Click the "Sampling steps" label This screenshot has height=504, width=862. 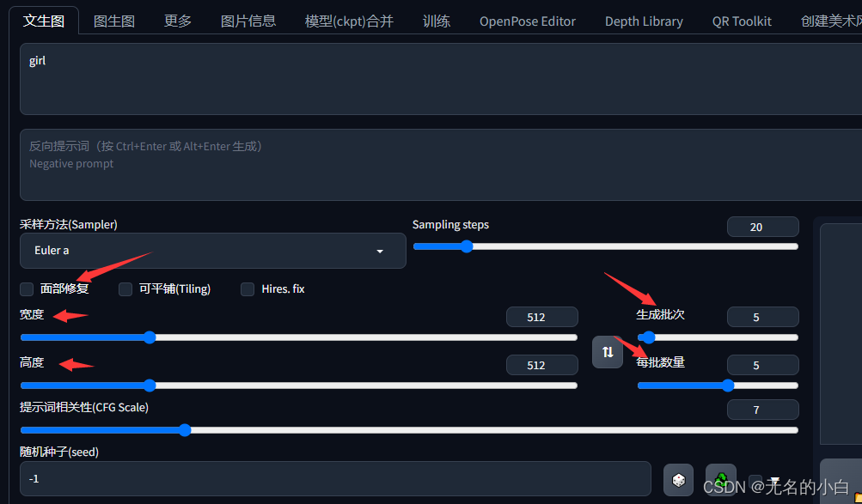451,225
